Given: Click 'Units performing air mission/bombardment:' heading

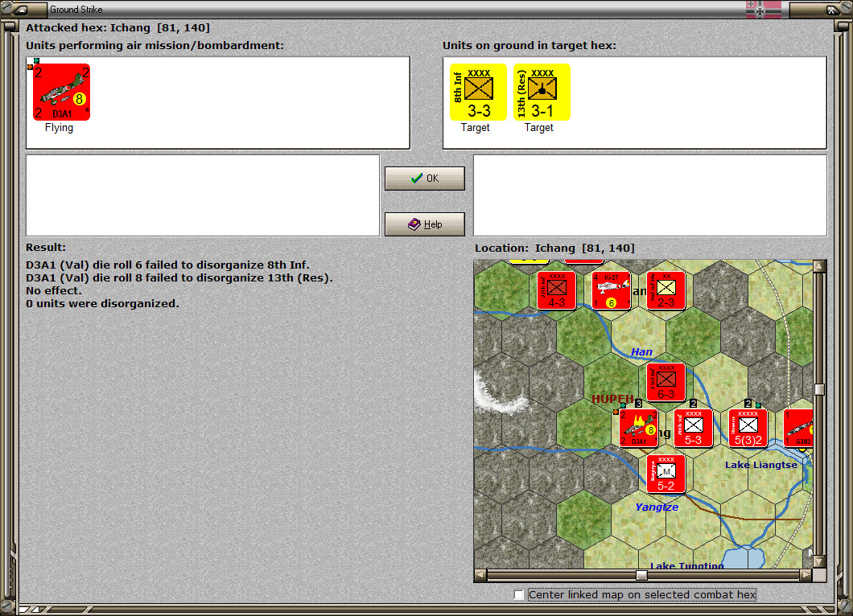Looking at the screenshot, I should (x=155, y=46).
